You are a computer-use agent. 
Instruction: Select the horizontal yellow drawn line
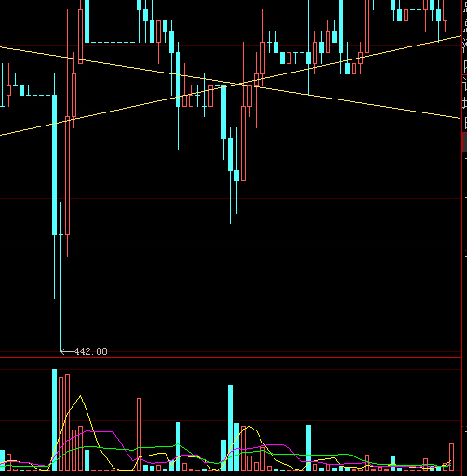231,245
